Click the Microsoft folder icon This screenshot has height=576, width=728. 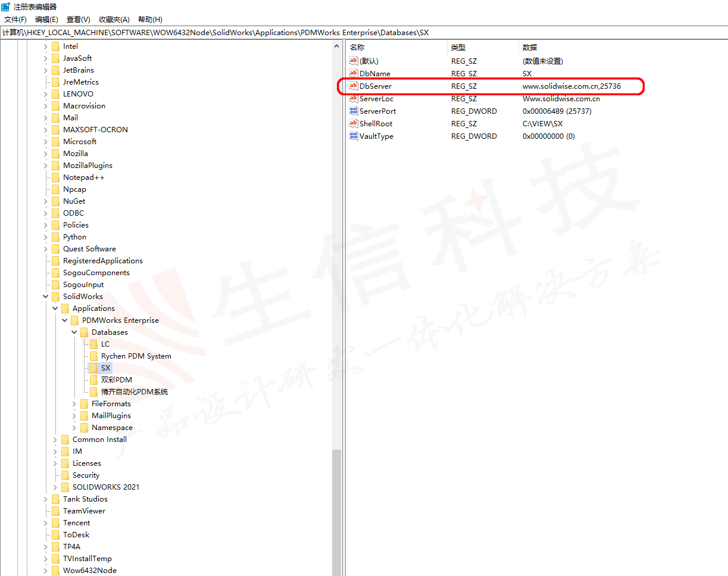pyautogui.click(x=56, y=142)
